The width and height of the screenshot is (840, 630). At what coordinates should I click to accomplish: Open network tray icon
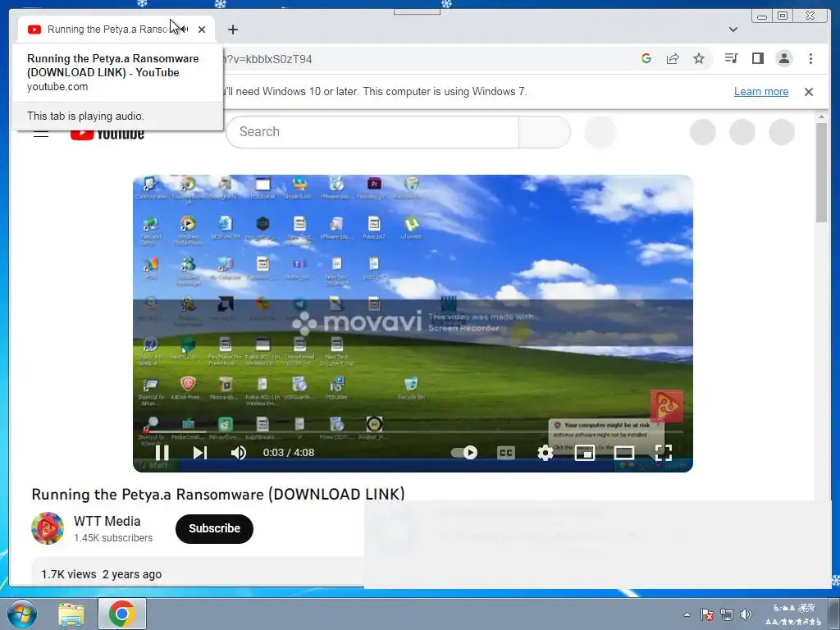(x=727, y=614)
